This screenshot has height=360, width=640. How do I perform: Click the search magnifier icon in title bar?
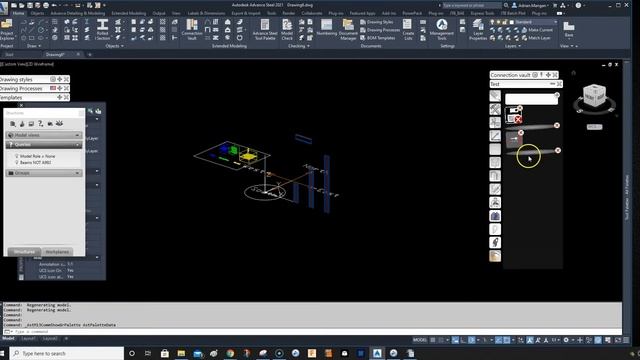(x=506, y=5)
